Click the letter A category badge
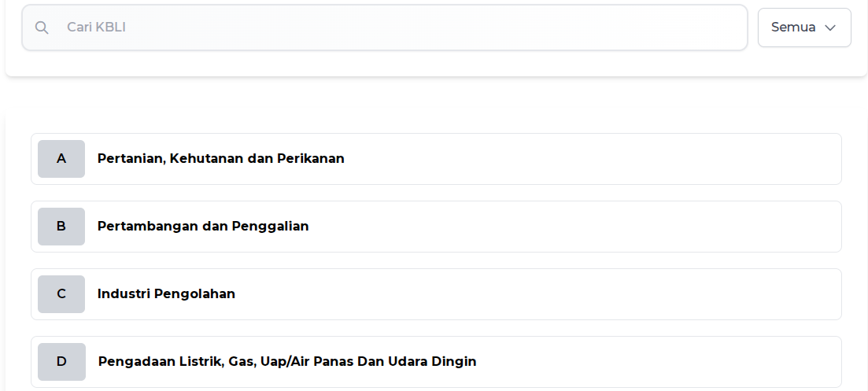 point(61,159)
